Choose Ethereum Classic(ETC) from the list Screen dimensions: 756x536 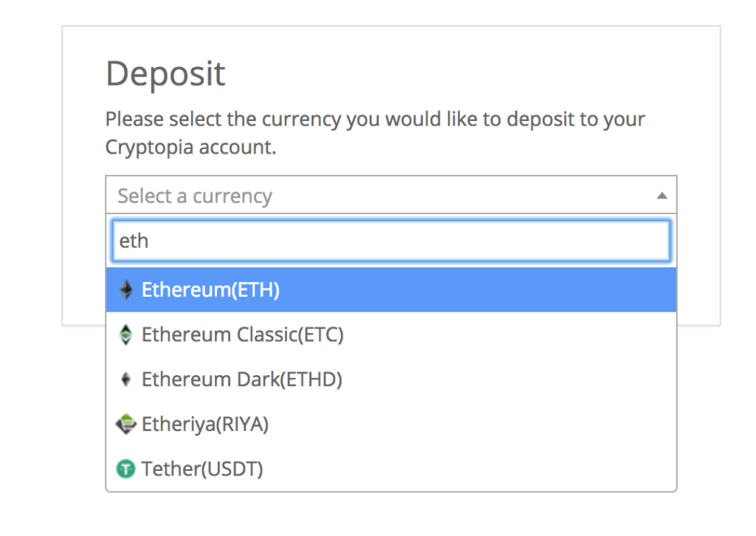tap(391, 334)
